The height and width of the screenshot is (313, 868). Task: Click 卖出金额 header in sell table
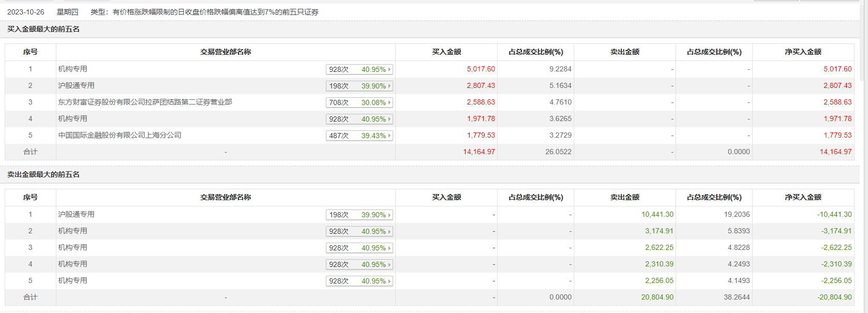click(624, 198)
